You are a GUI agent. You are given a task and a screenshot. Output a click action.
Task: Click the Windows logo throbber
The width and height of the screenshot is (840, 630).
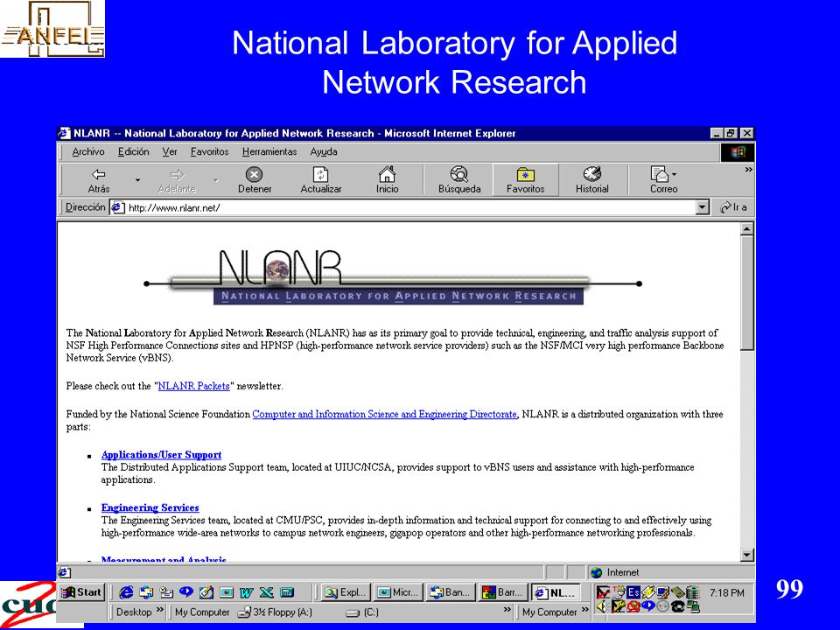tap(737, 152)
